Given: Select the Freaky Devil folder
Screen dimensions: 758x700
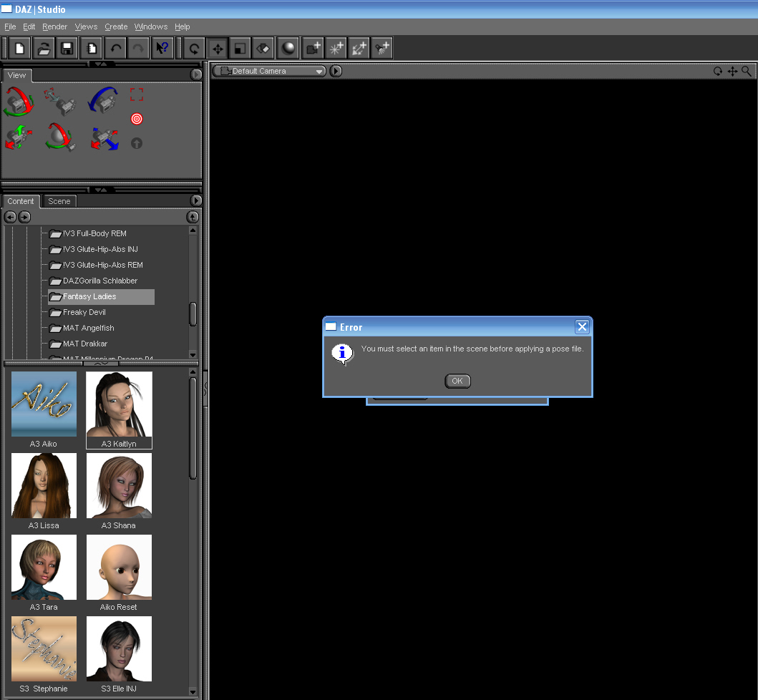Looking at the screenshot, I should 84,312.
